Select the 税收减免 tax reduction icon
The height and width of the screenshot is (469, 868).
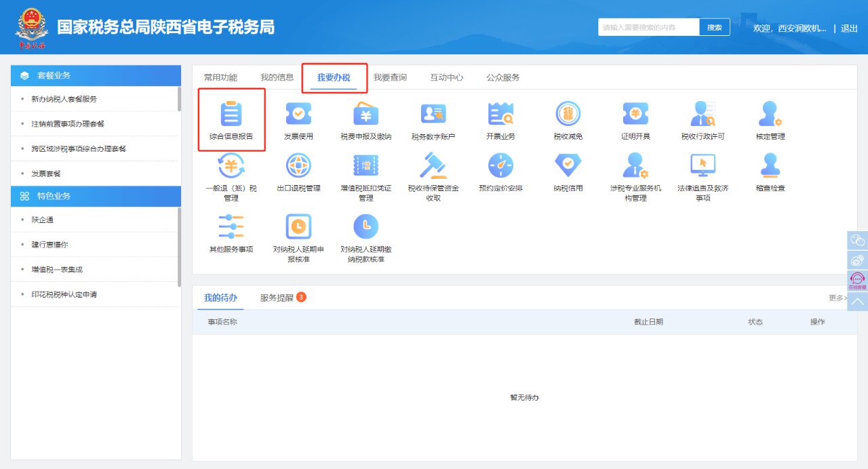568,119
